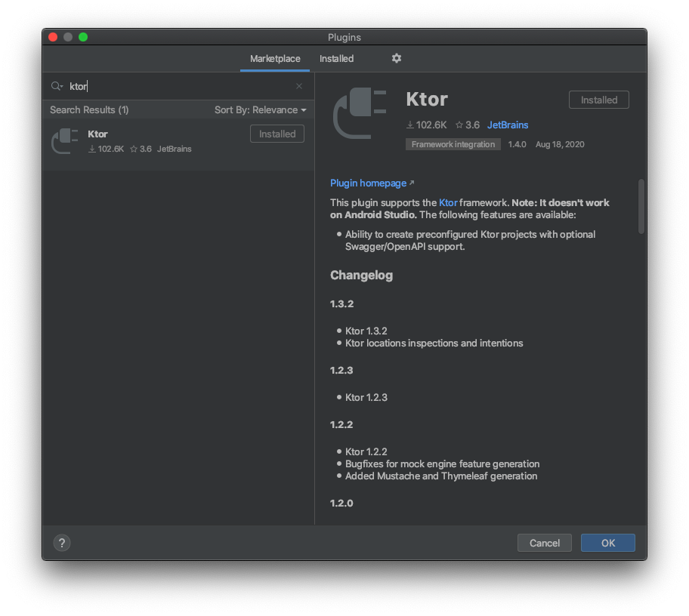Click the green zoom window button
The height and width of the screenshot is (616, 689).
[x=83, y=37]
